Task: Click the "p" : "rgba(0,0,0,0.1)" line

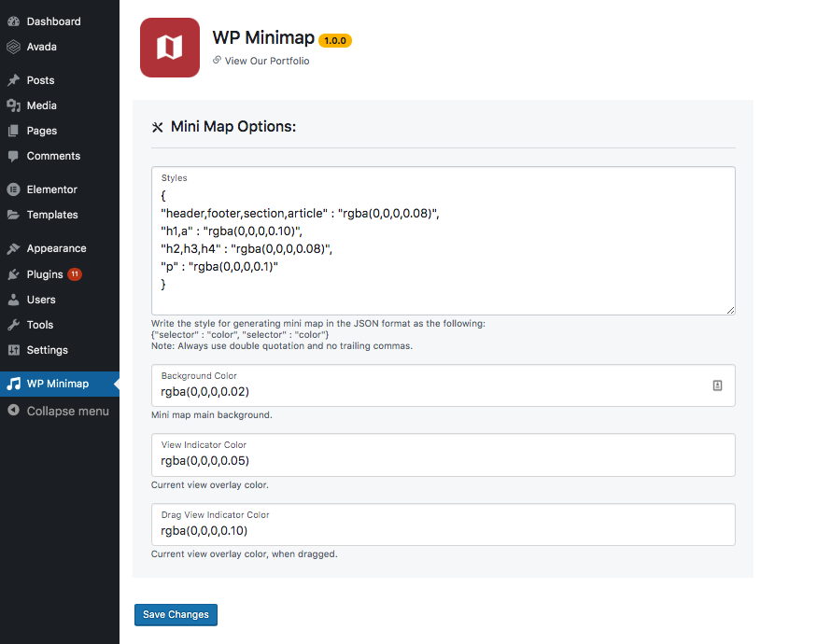Action: [219, 267]
